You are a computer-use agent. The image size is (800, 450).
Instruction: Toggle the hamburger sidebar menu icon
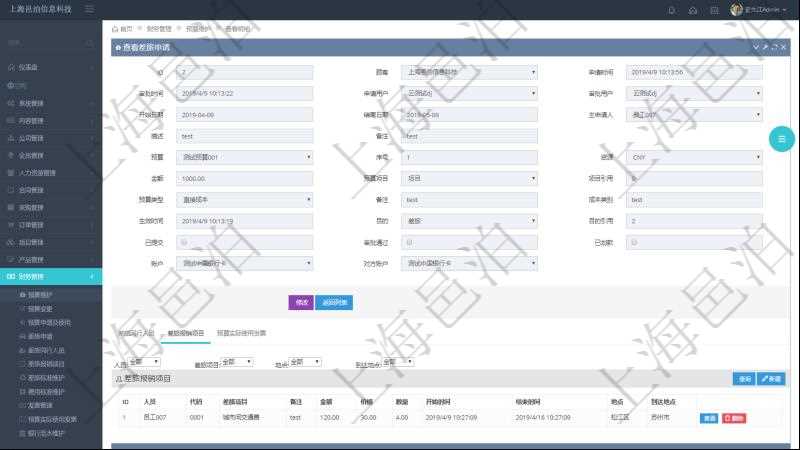click(90, 9)
